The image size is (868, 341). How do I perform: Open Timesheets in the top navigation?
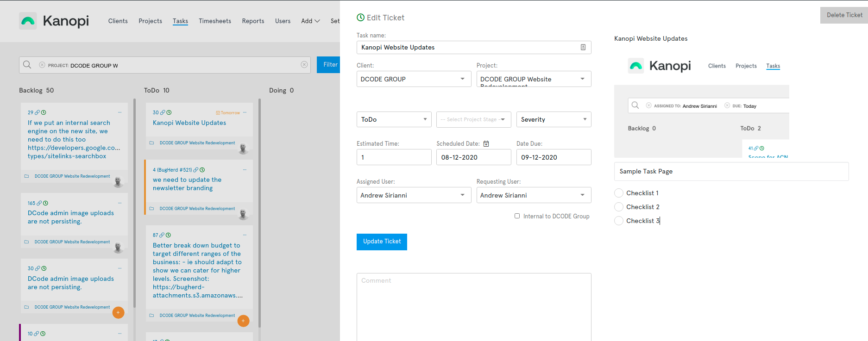[215, 21]
